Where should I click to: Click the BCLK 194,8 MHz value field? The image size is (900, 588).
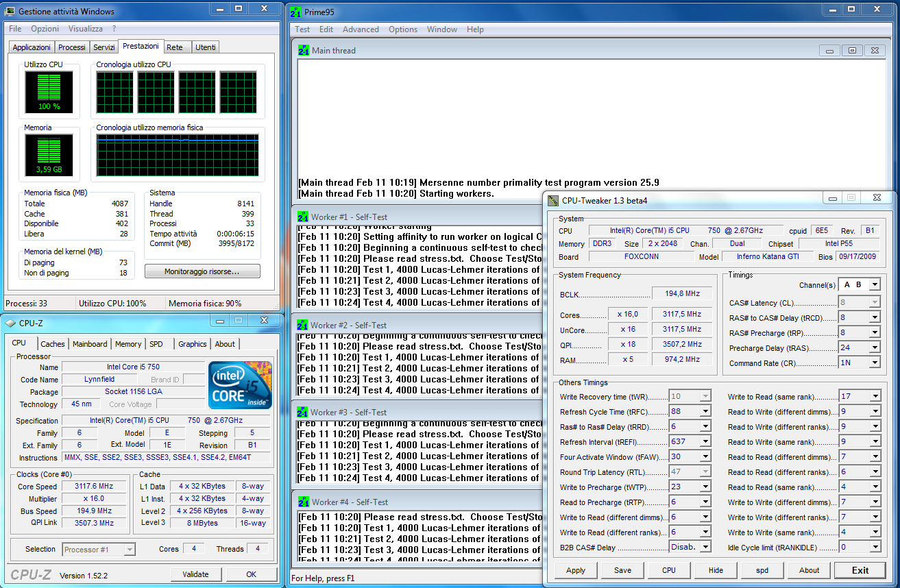tap(683, 293)
